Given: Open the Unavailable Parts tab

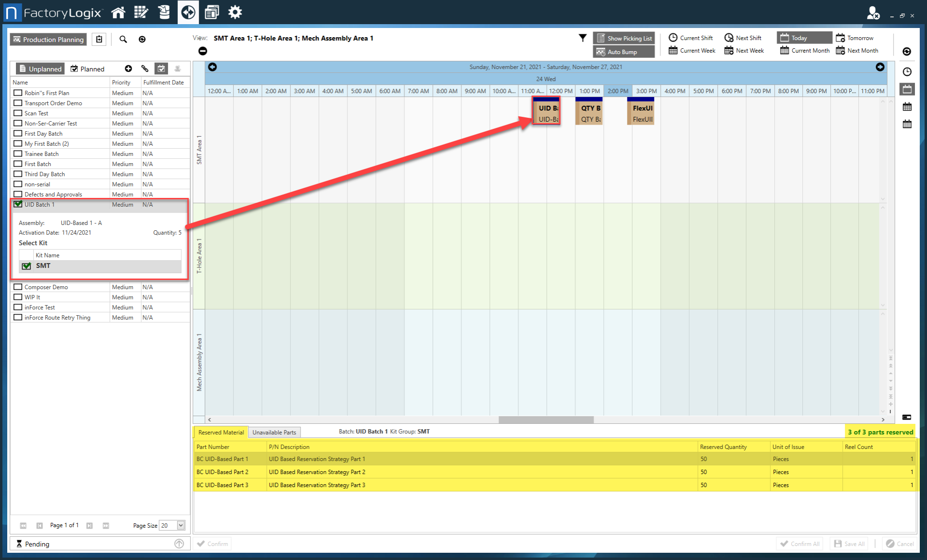Looking at the screenshot, I should (x=274, y=432).
